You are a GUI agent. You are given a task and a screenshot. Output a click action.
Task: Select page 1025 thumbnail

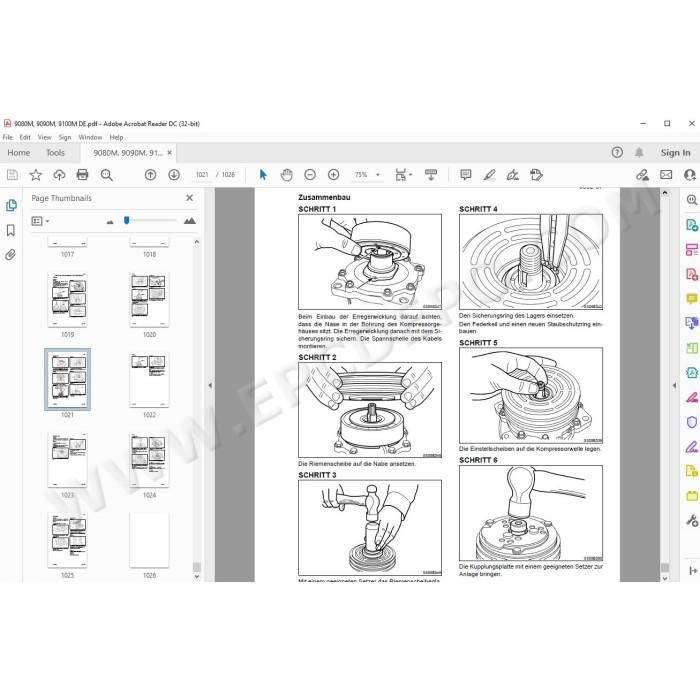(x=67, y=541)
